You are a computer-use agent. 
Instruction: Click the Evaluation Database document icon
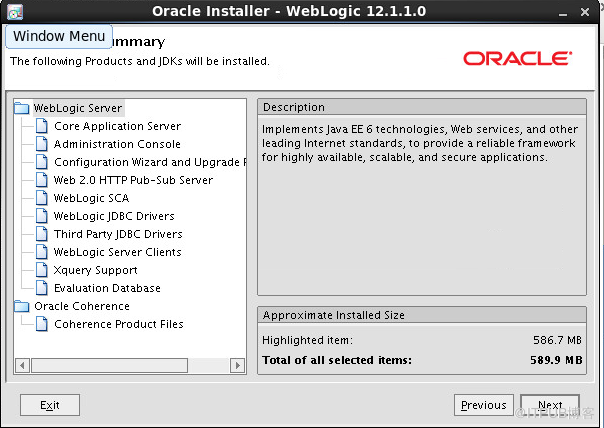point(42,288)
